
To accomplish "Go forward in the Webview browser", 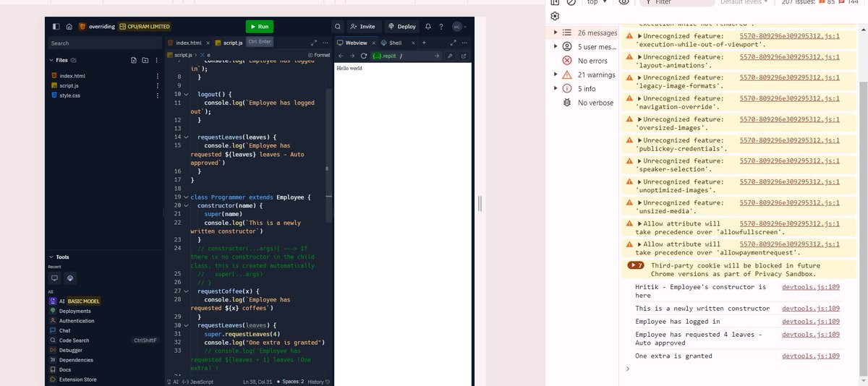I will tap(353, 56).
